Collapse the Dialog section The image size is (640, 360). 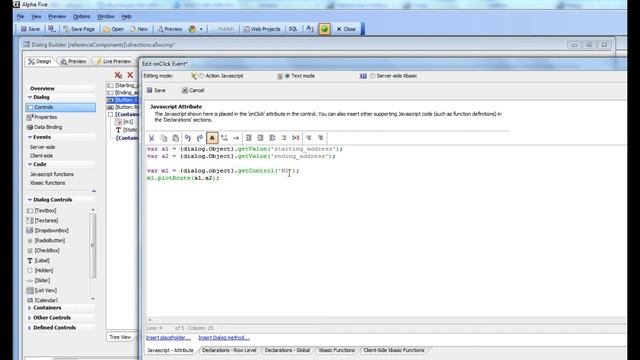[30, 97]
